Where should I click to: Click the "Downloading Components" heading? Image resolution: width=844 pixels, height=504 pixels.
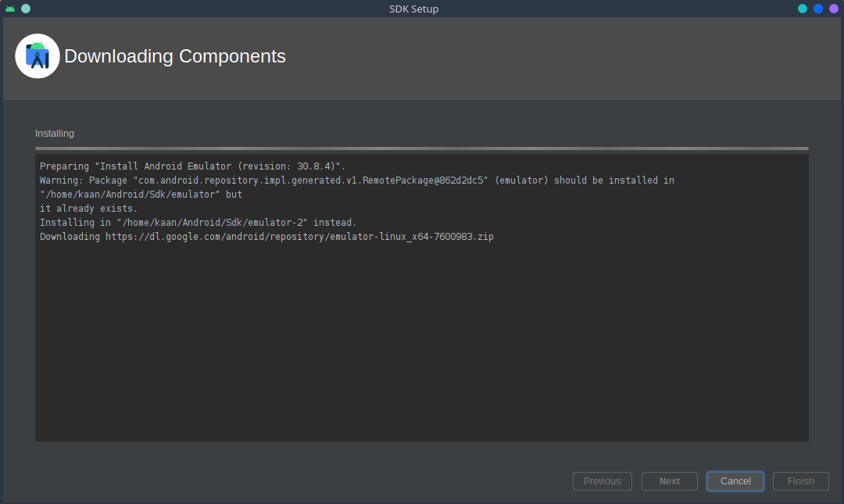175,56
